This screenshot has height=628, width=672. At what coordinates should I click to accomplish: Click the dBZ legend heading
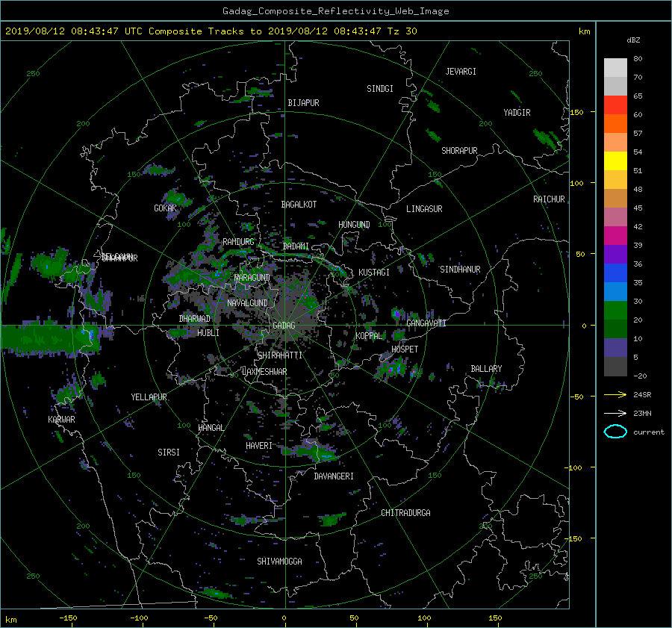tap(633, 40)
